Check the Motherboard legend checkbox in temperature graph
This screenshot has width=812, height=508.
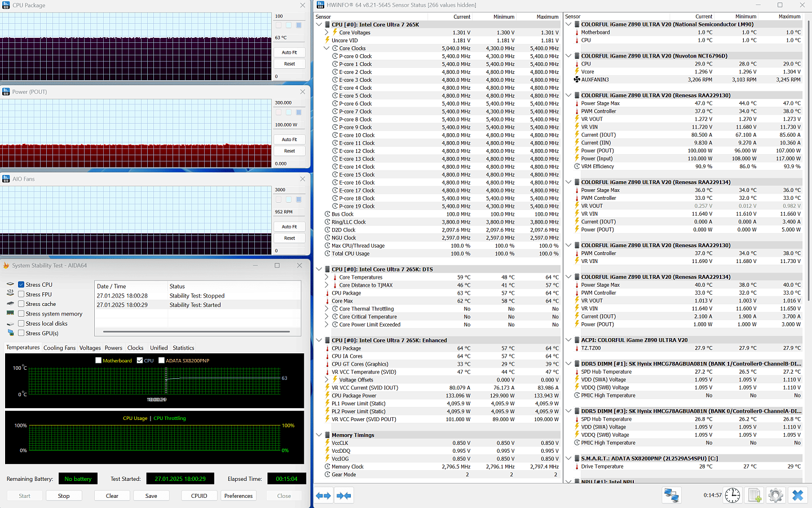[x=99, y=360]
